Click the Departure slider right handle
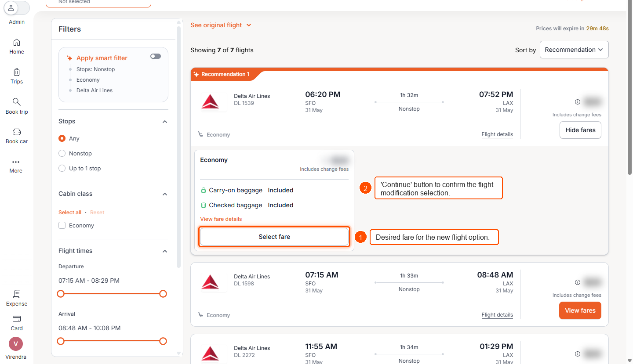Image resolution: width=633 pixels, height=364 pixels. tap(163, 294)
